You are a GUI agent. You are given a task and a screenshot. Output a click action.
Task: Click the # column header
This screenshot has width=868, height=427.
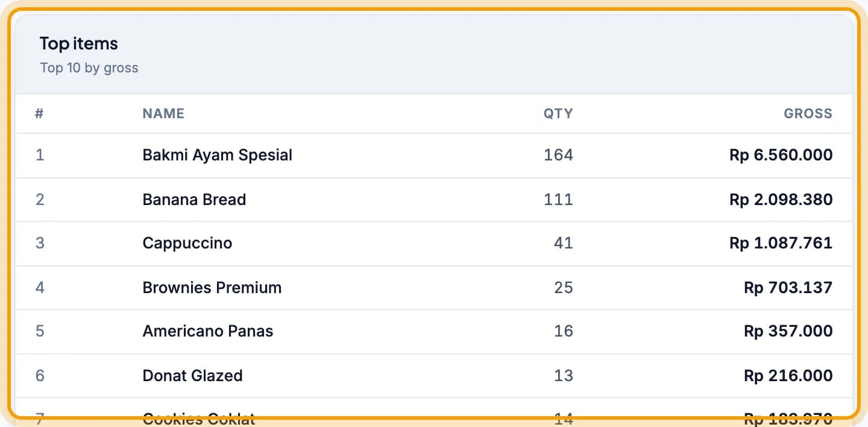coord(39,113)
